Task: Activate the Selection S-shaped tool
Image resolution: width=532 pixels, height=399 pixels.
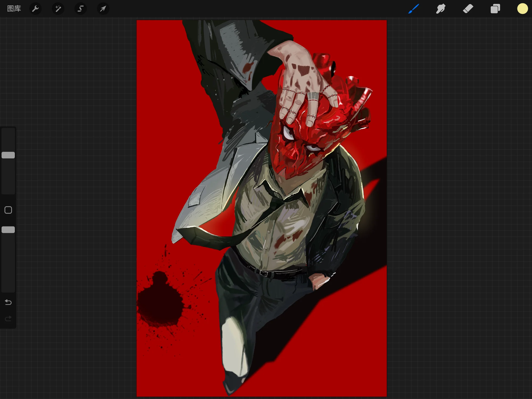Action: [x=80, y=9]
